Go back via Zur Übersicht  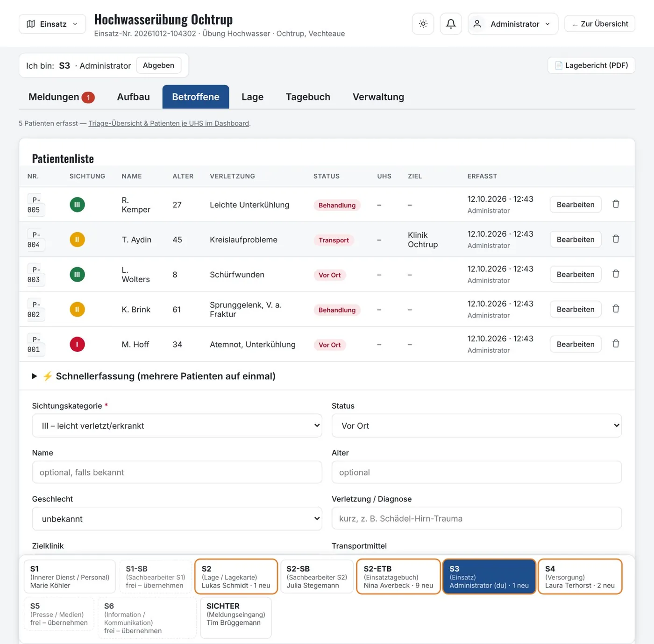tap(600, 24)
